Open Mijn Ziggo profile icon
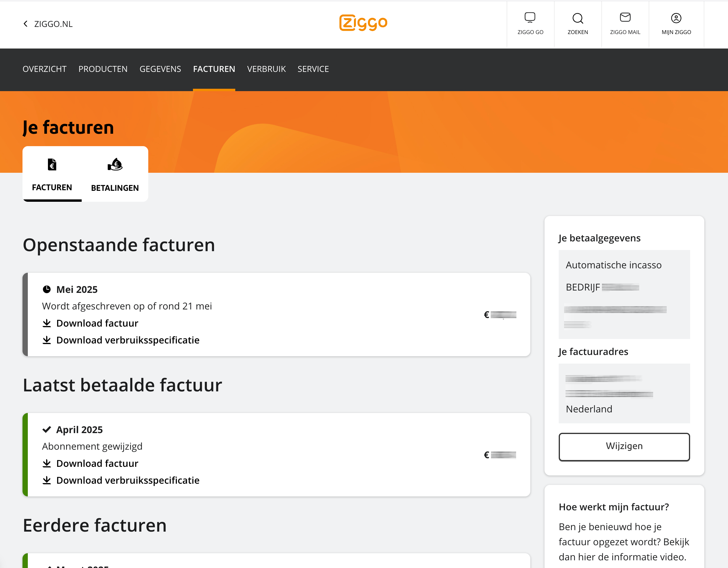This screenshot has height=568, width=728. point(676,18)
